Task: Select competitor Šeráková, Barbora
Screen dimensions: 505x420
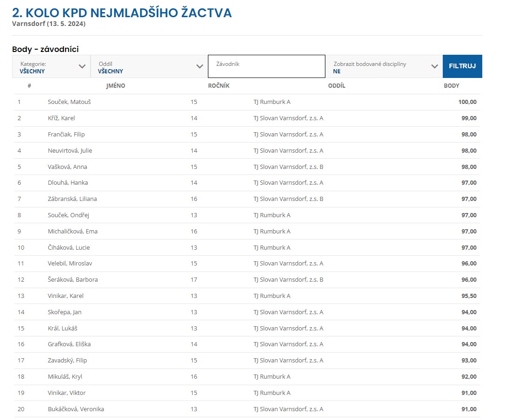Action: pos(73,279)
